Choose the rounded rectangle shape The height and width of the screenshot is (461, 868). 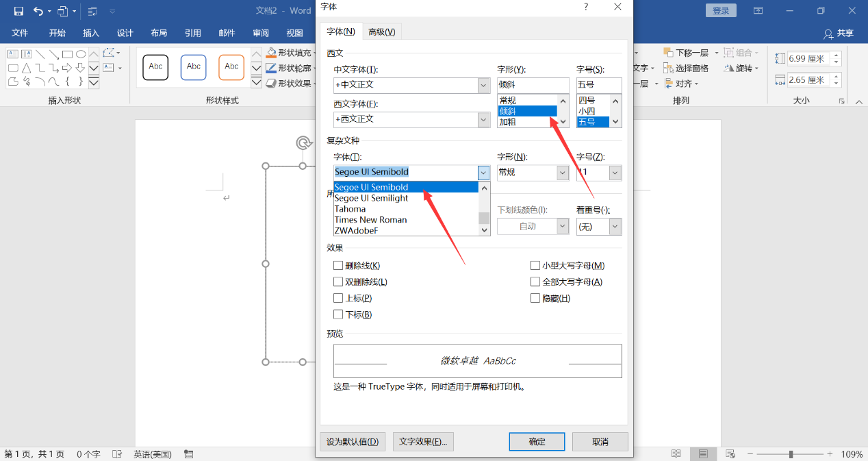(13, 68)
